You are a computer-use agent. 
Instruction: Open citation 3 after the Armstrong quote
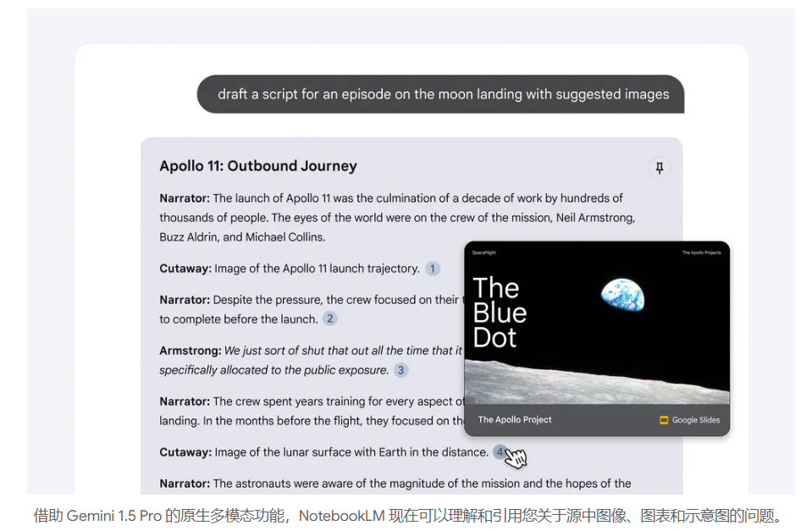(400, 370)
